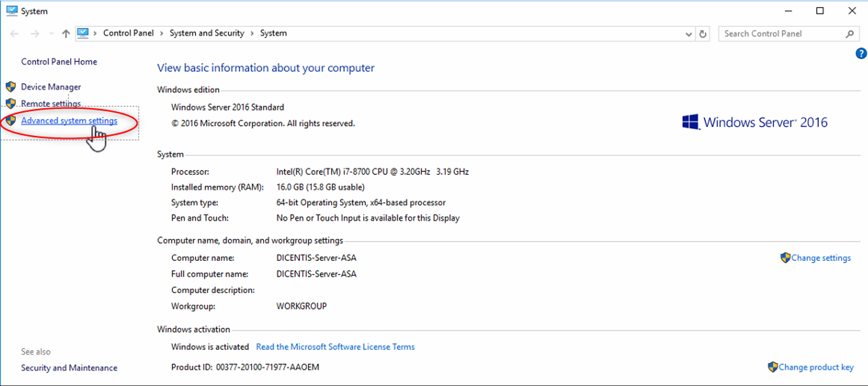Click Change settings for computer name
The width and height of the screenshot is (868, 386).
point(821,258)
